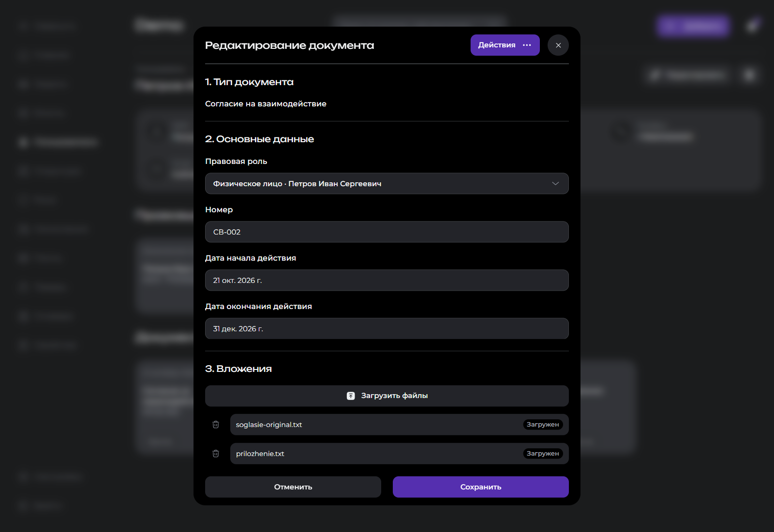Click the Сохранить button
This screenshot has width=774, height=532.
click(481, 487)
